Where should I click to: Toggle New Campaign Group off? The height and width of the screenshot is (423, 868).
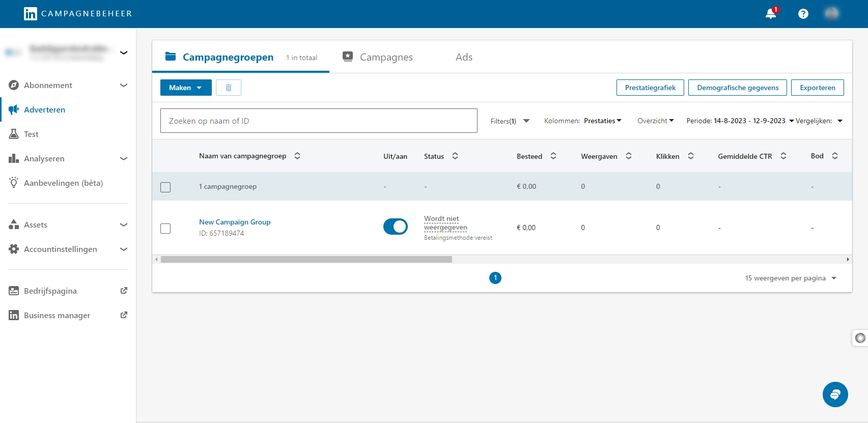tap(396, 227)
